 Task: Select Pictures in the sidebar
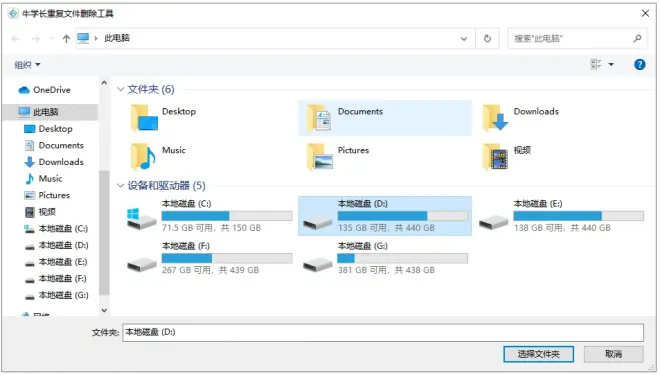coord(47,195)
